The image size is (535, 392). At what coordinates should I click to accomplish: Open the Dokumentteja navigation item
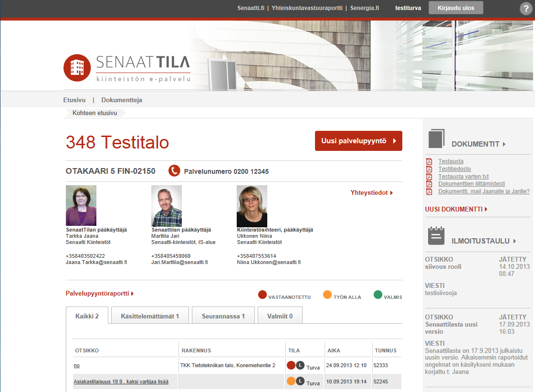click(x=122, y=100)
